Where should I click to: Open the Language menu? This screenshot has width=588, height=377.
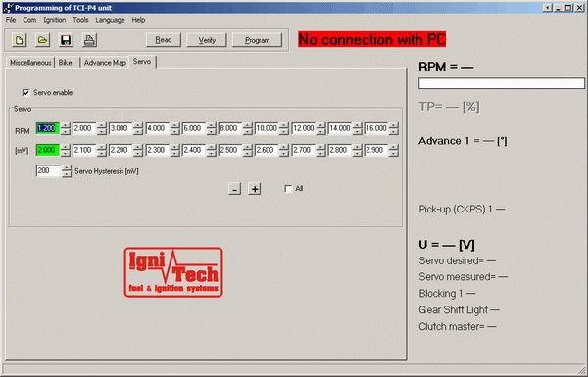click(110, 20)
